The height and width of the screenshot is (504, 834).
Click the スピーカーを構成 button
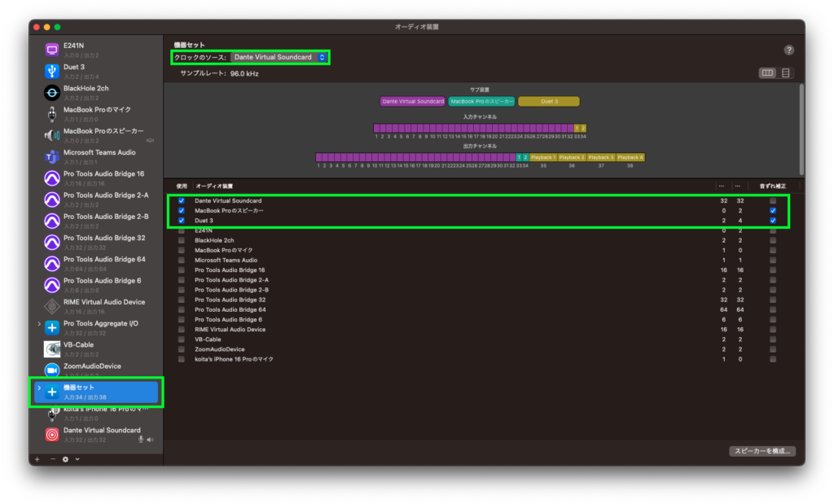[x=762, y=450]
